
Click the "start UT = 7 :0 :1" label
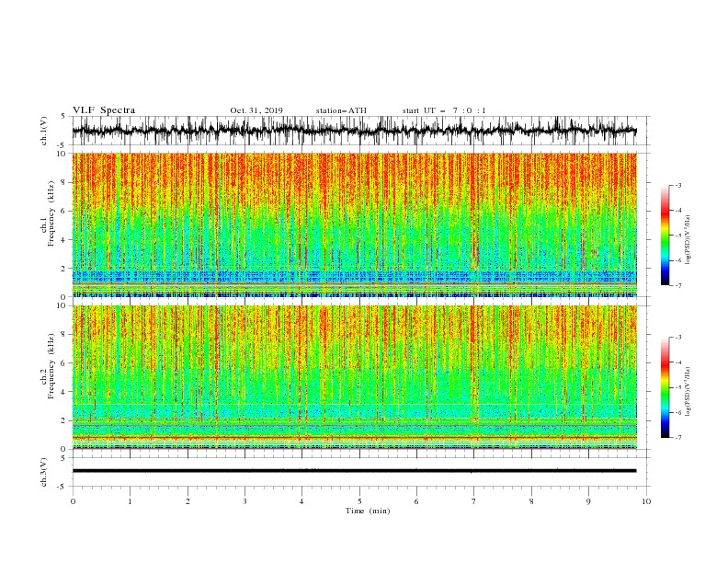pyautogui.click(x=444, y=110)
